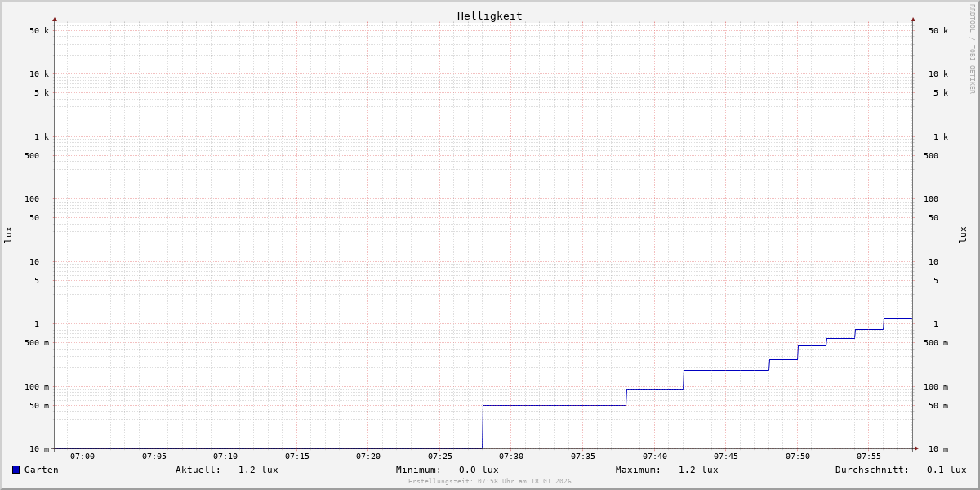Click the rotated "lux" title on the right axis
The height and width of the screenshot is (490, 980).
click(x=963, y=235)
